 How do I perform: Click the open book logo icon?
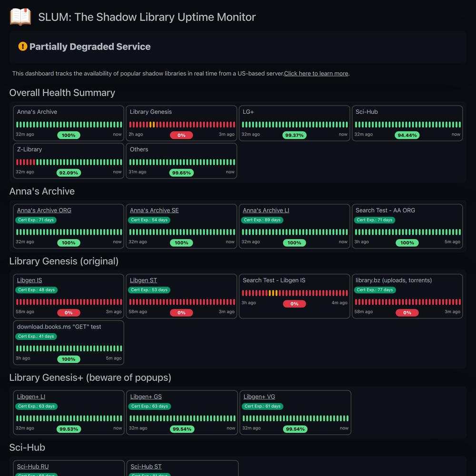point(20,17)
